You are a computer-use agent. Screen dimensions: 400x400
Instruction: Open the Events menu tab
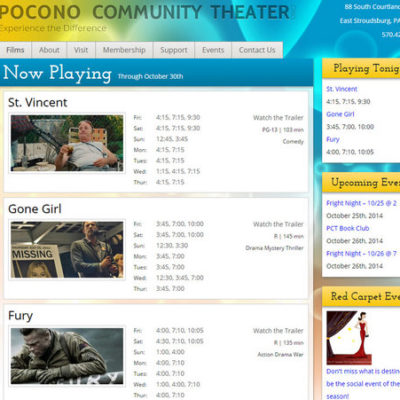(213, 50)
